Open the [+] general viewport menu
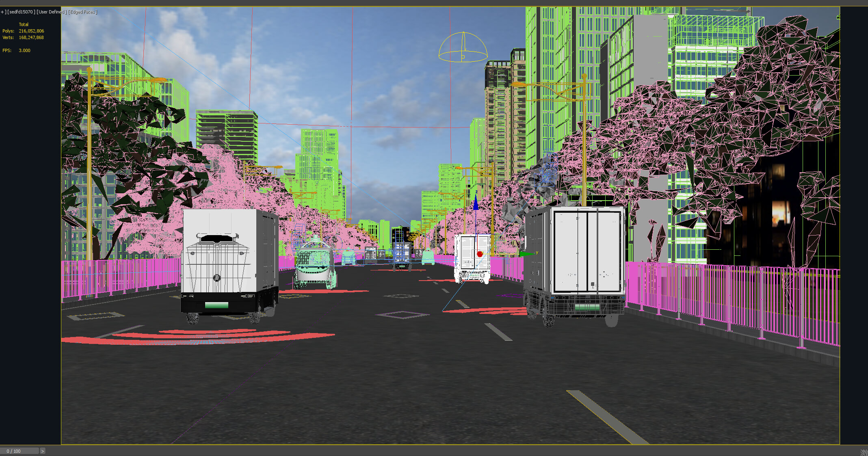 coord(3,12)
